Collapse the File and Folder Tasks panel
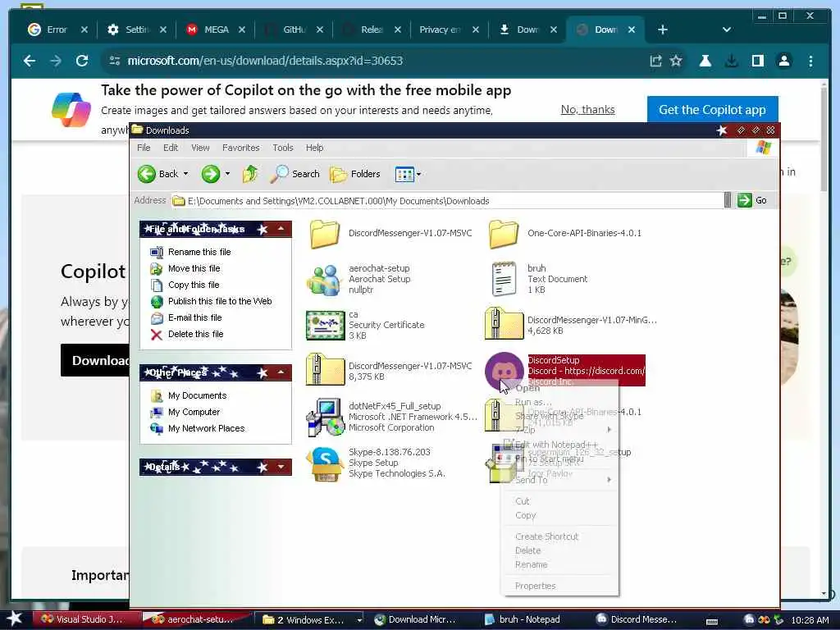The width and height of the screenshot is (840, 630). coord(281,229)
